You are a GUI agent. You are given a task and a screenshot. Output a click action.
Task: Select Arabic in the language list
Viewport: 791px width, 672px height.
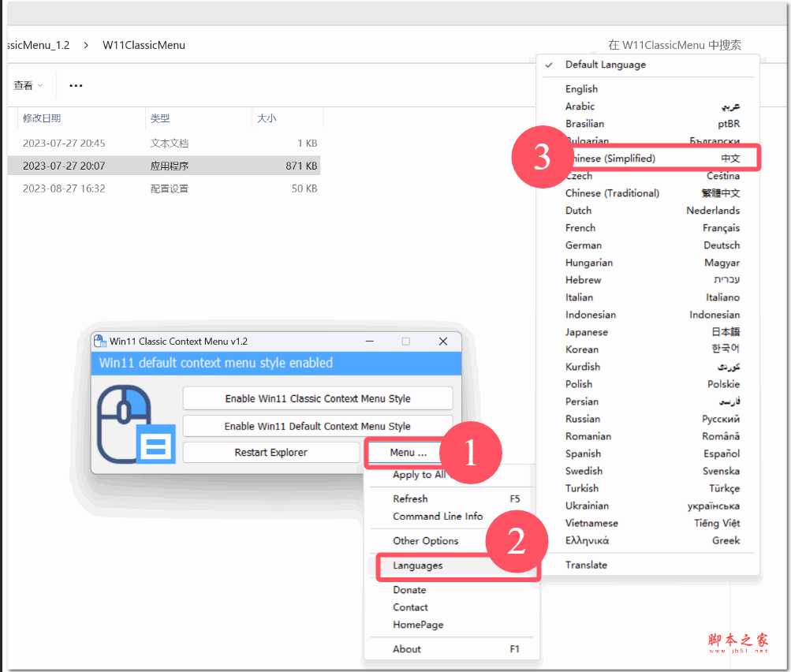[x=647, y=106]
